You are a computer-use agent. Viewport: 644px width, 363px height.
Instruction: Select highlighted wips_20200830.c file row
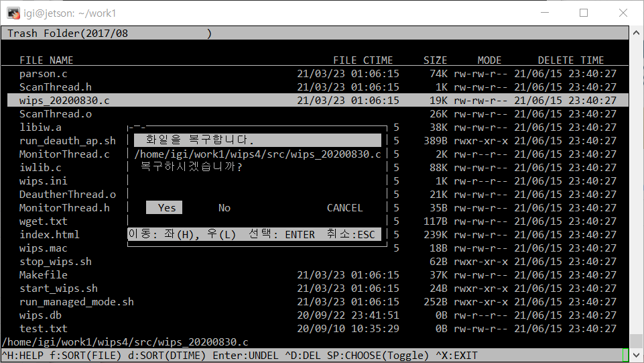(x=318, y=100)
